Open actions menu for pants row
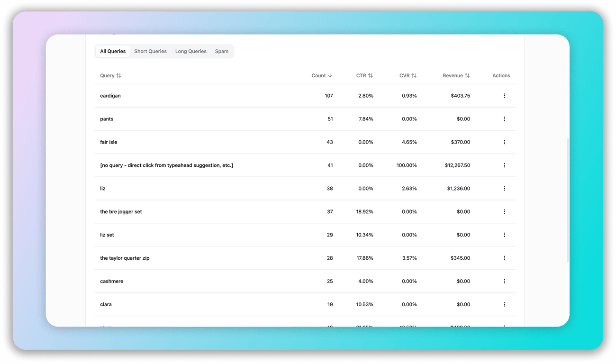The width and height of the screenshot is (616, 364). coord(504,119)
